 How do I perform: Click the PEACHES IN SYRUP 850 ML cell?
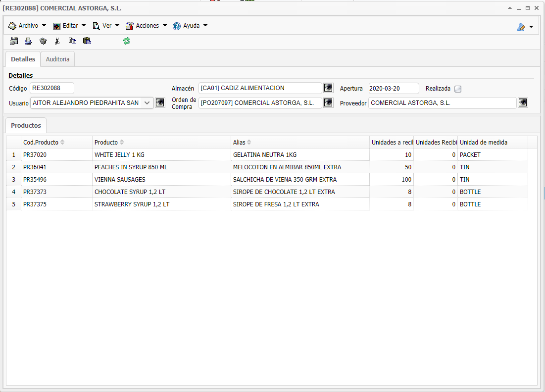point(162,167)
